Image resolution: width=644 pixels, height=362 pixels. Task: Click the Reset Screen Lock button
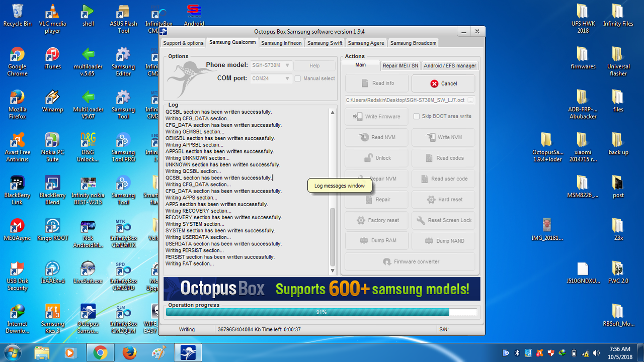[x=443, y=220]
